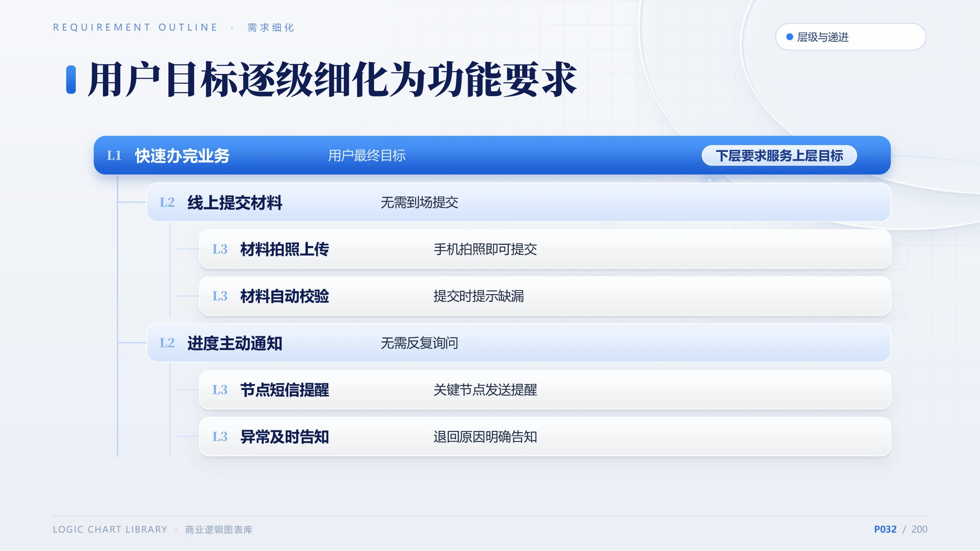Click the text 提交时提示缺漏
980x551 pixels.
(x=478, y=296)
